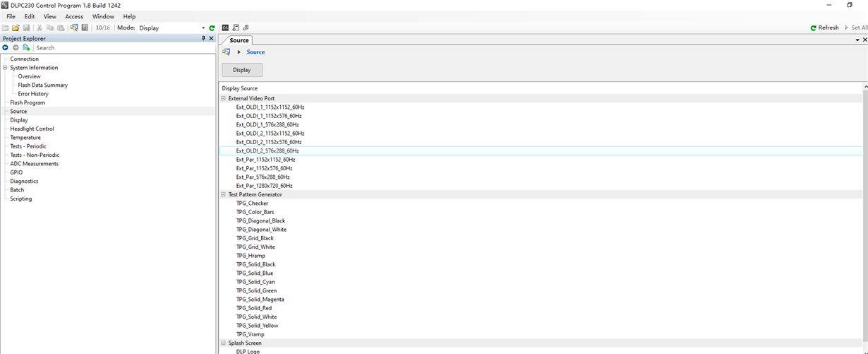The image size is (868, 354).
Task: Collapse the Test Pattern Generator group
Action: (x=224, y=194)
